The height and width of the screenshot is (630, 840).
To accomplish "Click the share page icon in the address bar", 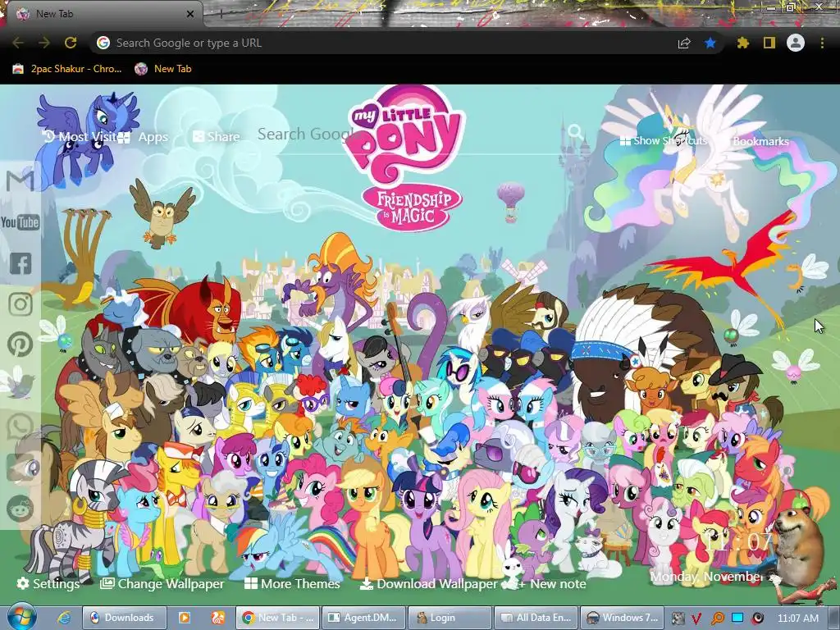I will (x=684, y=43).
